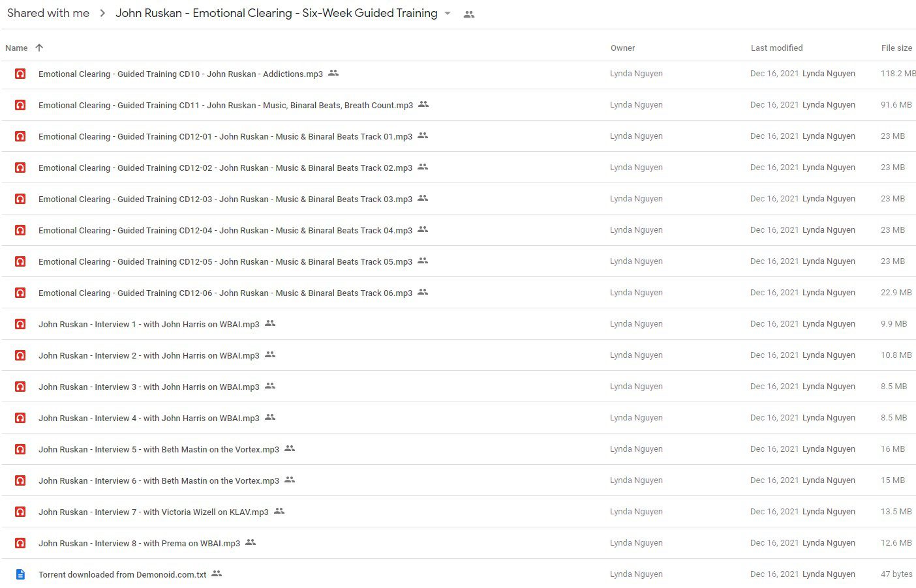Click the audio icon beside CD11 Music, Binaral Beats, Breath Count
This screenshot has height=588, width=916.
pos(20,105)
